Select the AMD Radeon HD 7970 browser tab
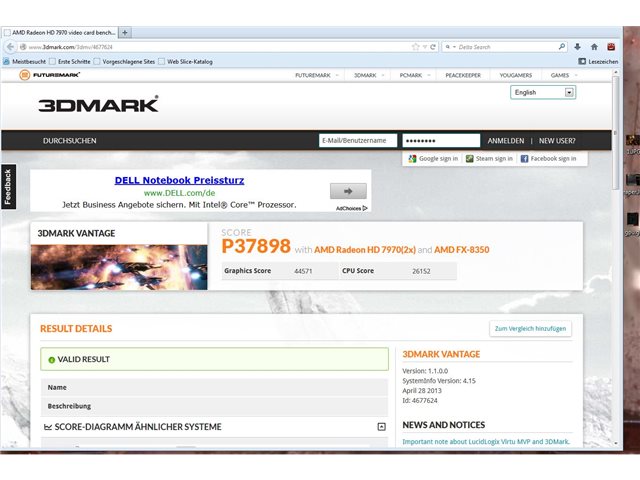 point(60,32)
